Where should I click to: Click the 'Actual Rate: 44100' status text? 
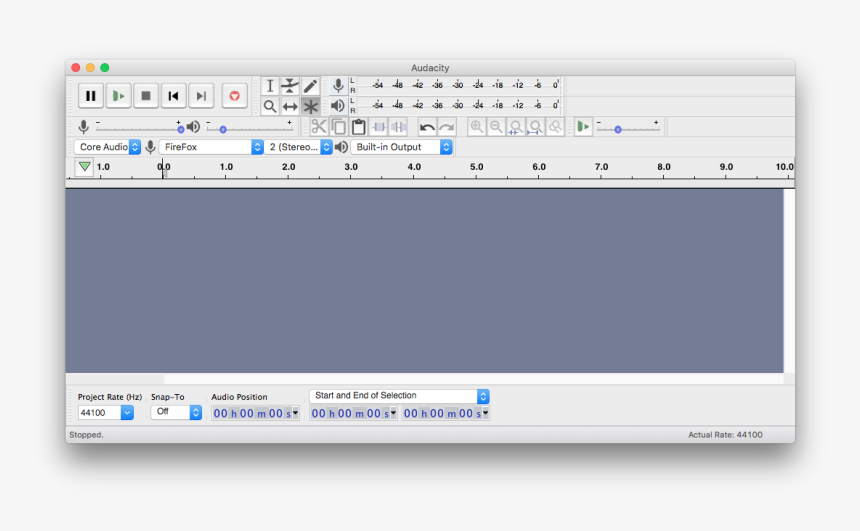(725, 434)
